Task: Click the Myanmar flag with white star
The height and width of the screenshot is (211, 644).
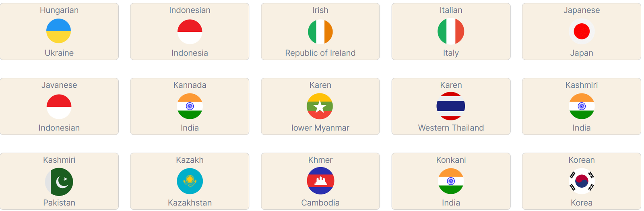Action: [x=320, y=106]
